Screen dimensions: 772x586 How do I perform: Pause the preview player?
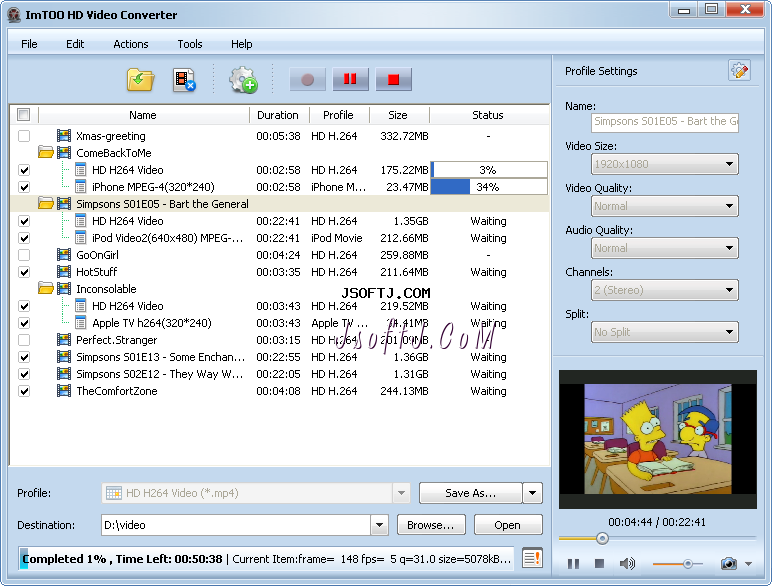click(573, 563)
